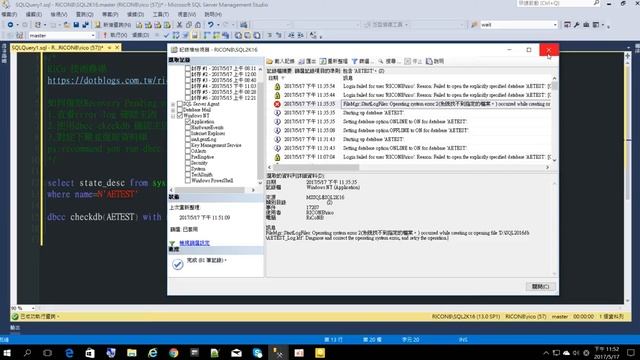This screenshot has width=640, height=360.
Task: Click the red error icon on the FileMgr log row
Action: [277, 104]
